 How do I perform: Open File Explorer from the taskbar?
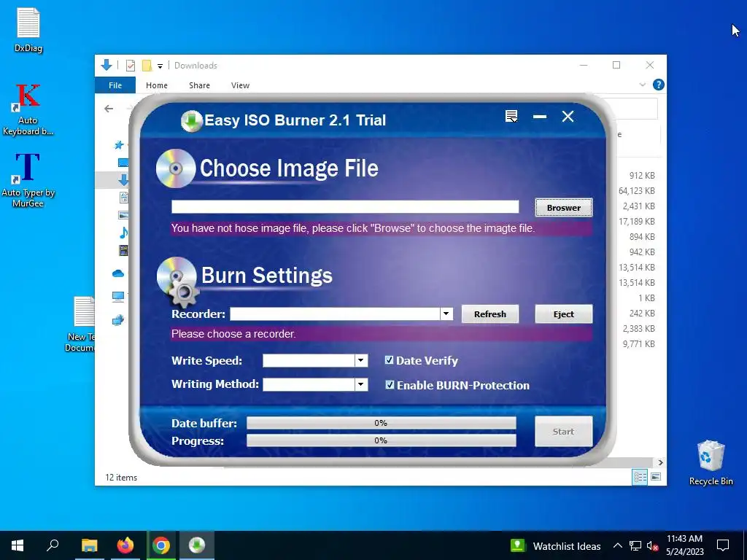(89, 545)
